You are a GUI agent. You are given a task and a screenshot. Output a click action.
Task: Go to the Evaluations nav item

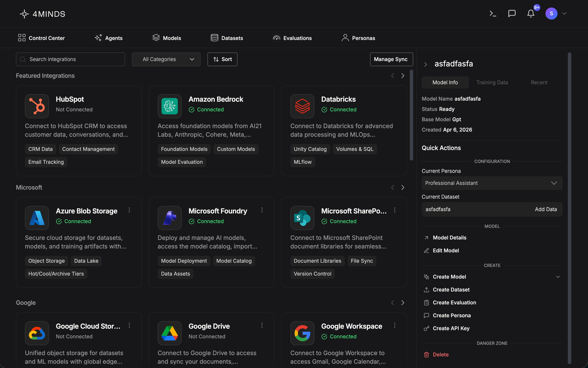pyautogui.click(x=292, y=38)
